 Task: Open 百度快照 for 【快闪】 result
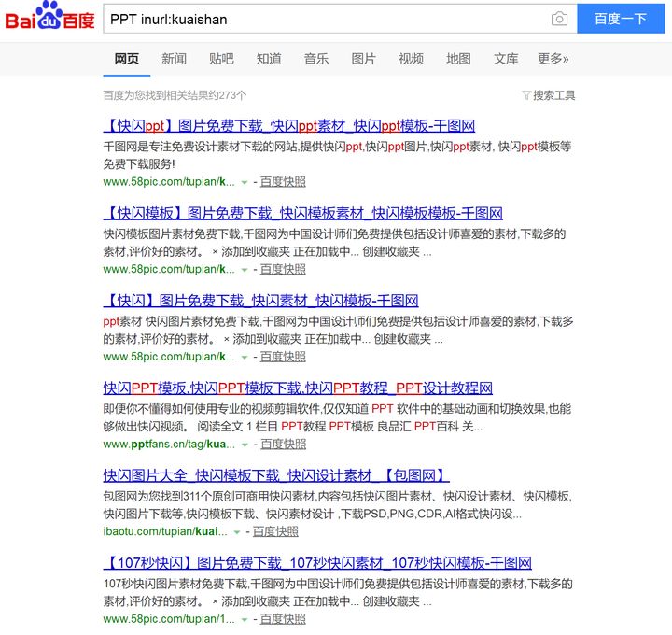point(283,357)
